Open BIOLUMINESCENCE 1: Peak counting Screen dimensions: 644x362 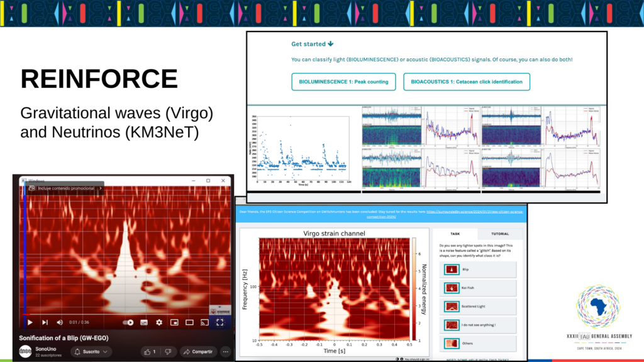[x=343, y=82]
